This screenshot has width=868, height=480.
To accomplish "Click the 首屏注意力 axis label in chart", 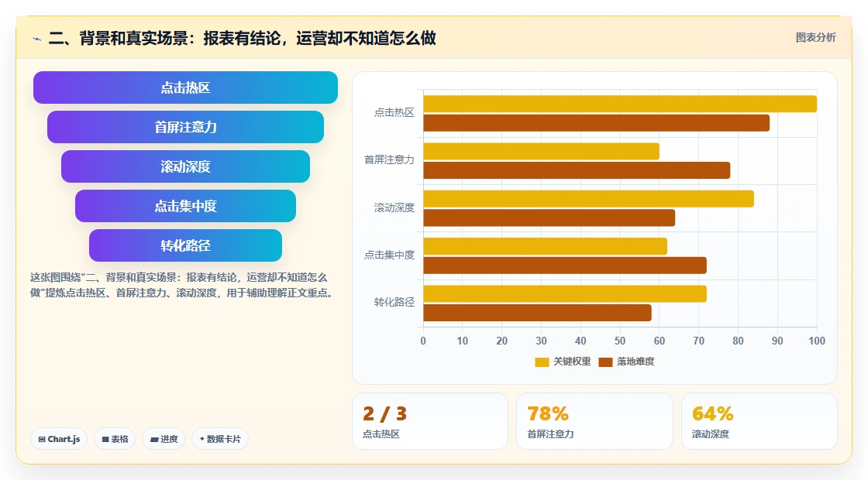I will tap(389, 159).
